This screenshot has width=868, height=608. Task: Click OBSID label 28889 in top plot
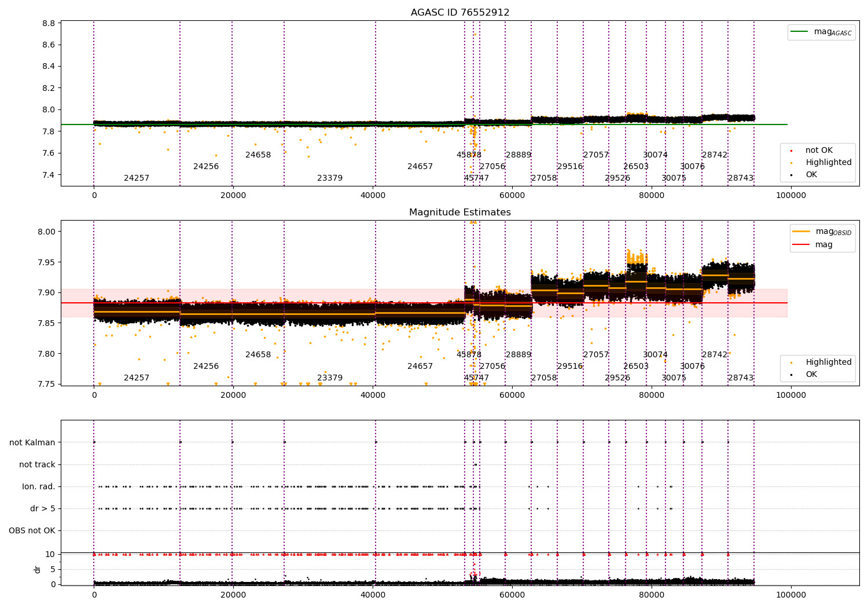coord(518,155)
